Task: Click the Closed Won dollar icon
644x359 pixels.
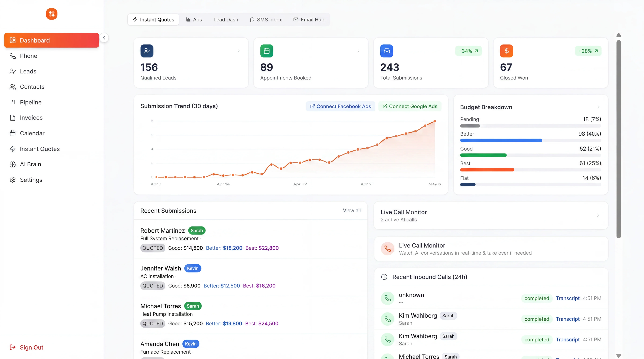Action: point(507,51)
